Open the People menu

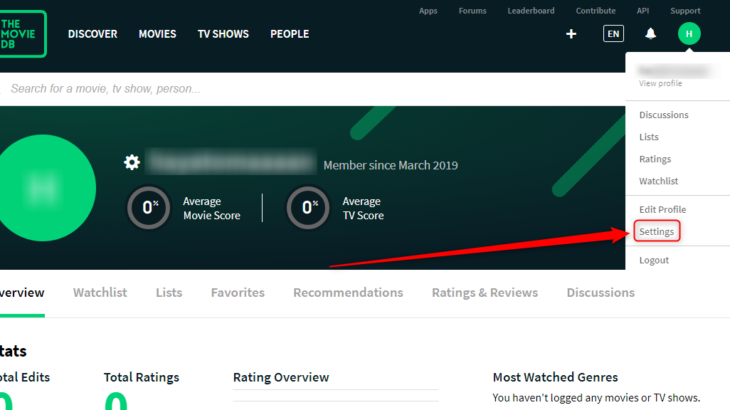pyautogui.click(x=289, y=34)
